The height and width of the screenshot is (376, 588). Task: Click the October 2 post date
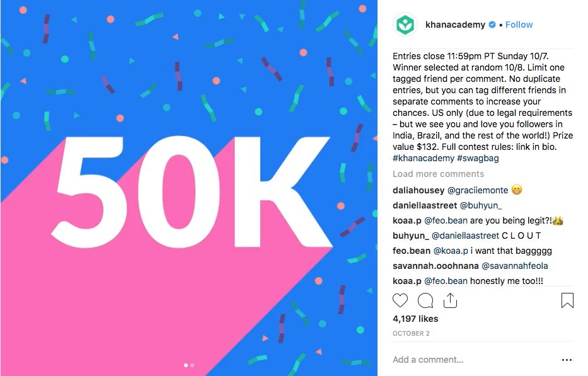coord(410,333)
